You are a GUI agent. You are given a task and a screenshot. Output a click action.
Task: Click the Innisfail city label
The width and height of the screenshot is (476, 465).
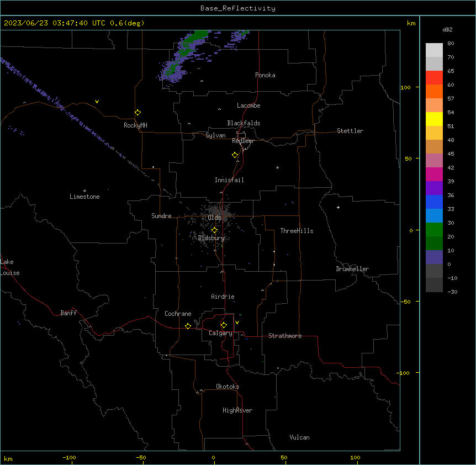[x=229, y=180]
